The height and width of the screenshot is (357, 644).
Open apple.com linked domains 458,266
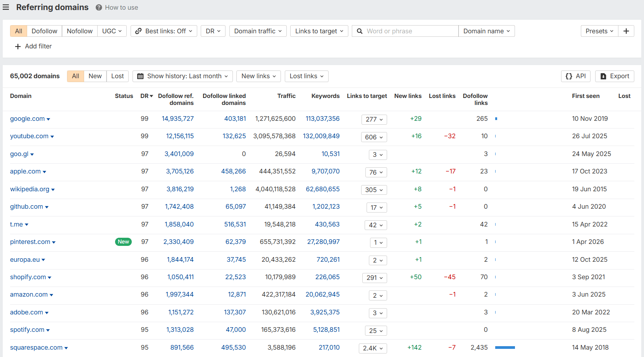point(234,172)
